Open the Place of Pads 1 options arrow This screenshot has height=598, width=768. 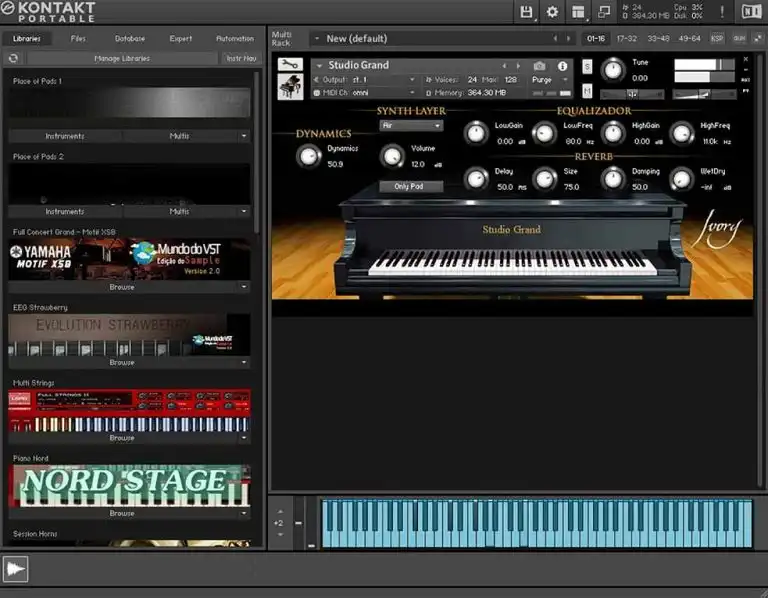[x=244, y=136]
